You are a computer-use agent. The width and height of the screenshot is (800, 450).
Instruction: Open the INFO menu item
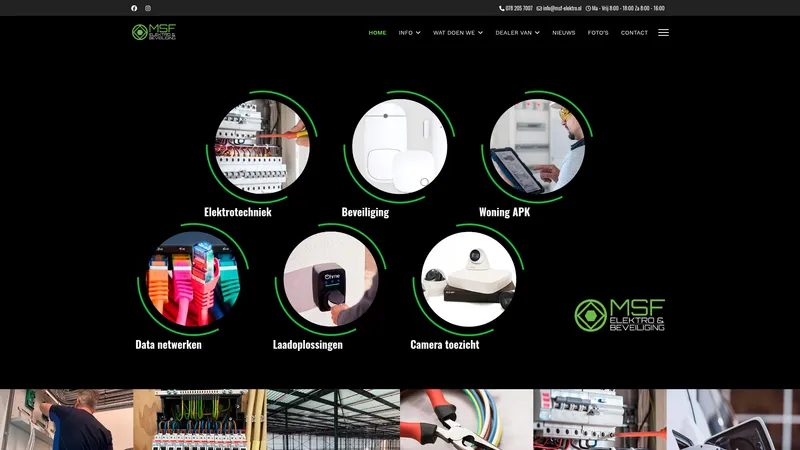pos(406,33)
